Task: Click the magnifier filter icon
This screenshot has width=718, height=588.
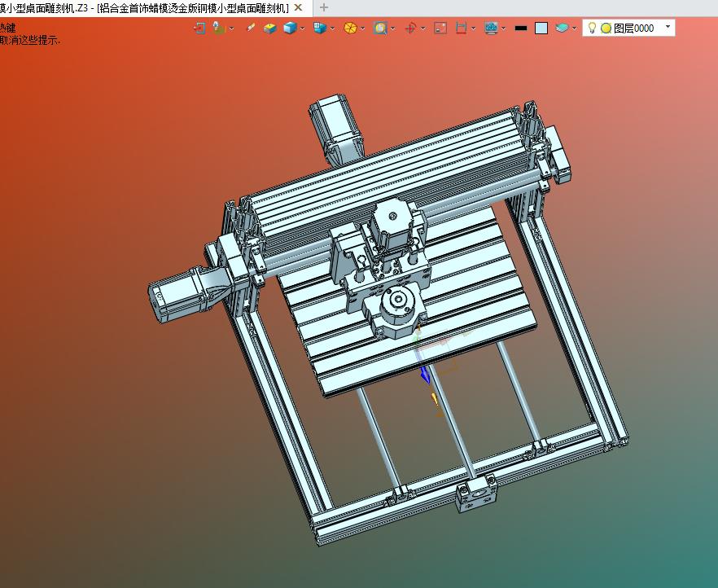Action: [x=380, y=29]
